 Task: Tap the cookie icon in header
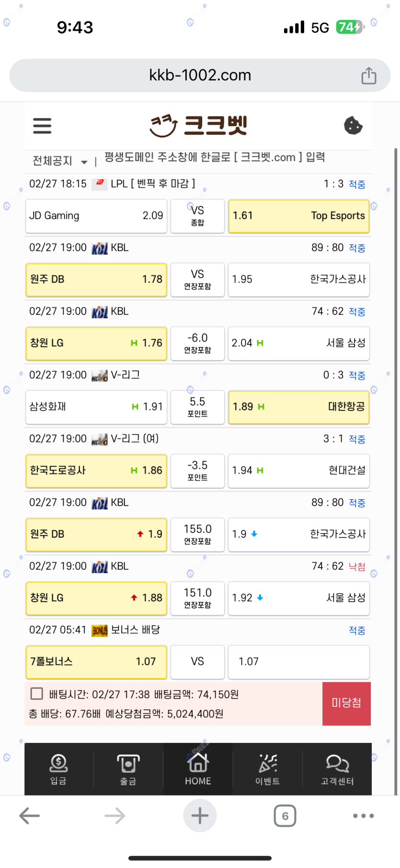353,126
